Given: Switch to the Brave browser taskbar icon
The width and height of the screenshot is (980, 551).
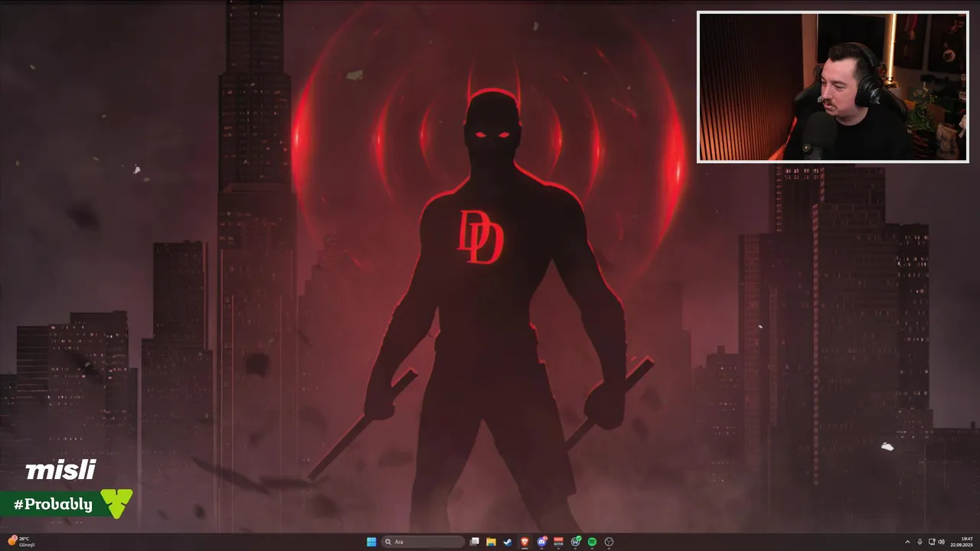Looking at the screenshot, I should click(x=524, y=542).
